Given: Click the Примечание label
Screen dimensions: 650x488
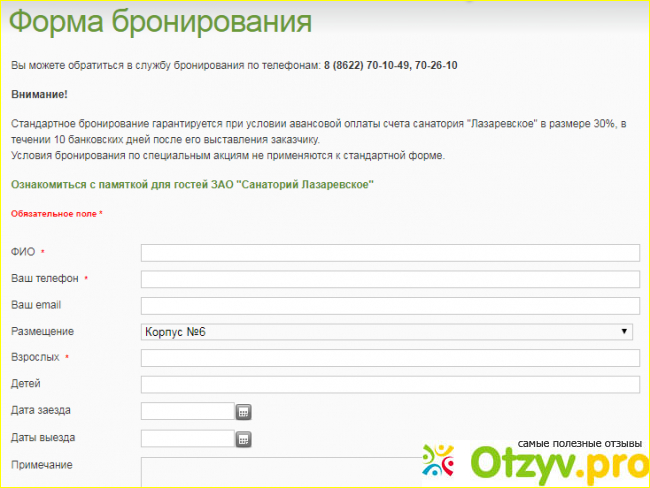Looking at the screenshot, I should click(41, 465).
